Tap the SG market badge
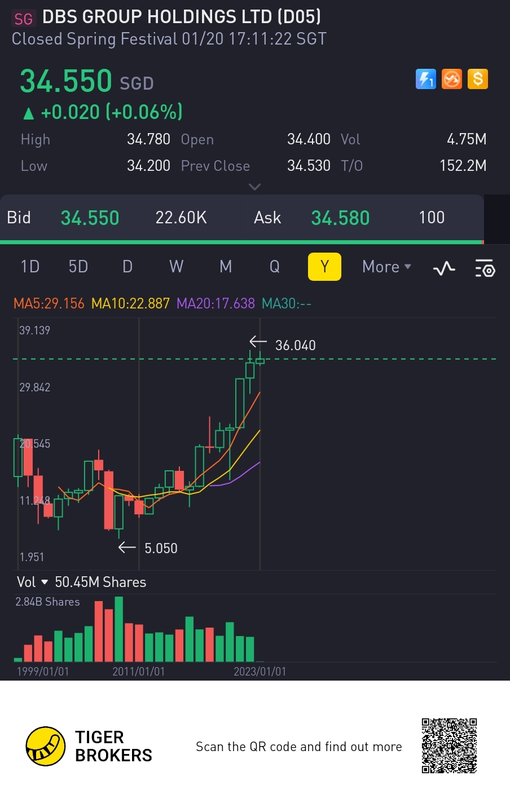This screenshot has width=510, height=812. (x=24, y=19)
